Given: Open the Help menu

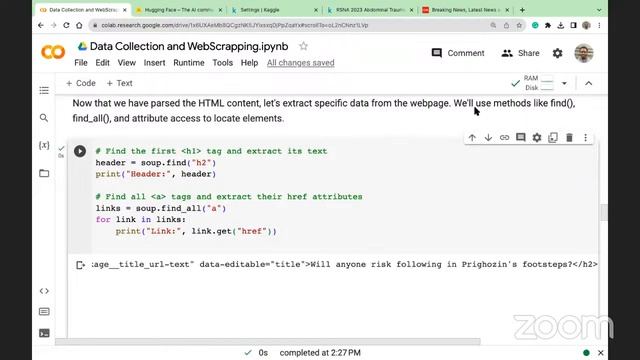Looking at the screenshot, I should [249, 63].
